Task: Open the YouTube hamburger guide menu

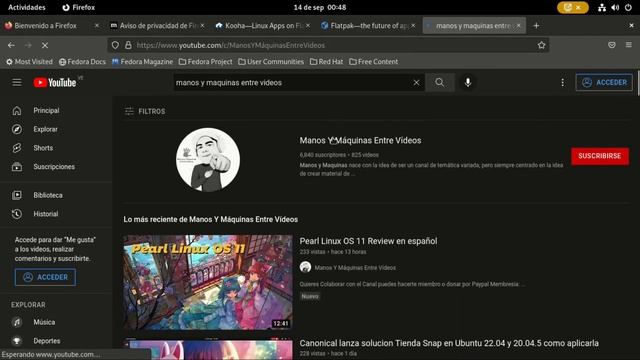Action: (17, 82)
